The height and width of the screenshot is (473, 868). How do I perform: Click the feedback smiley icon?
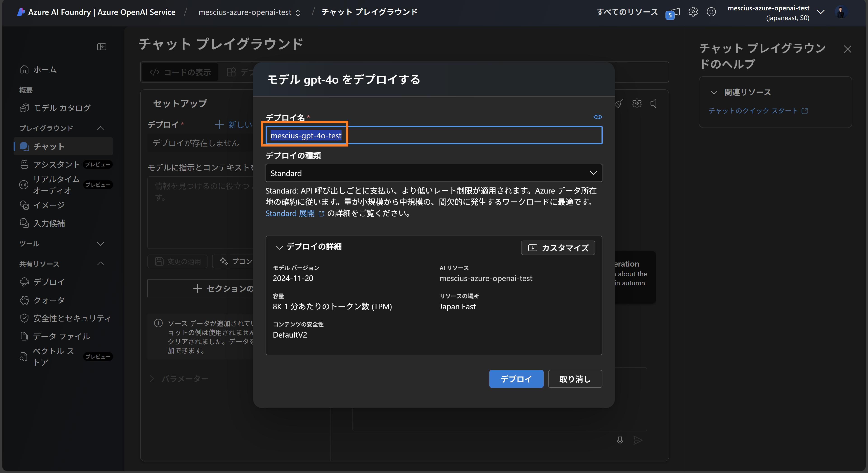[711, 12]
